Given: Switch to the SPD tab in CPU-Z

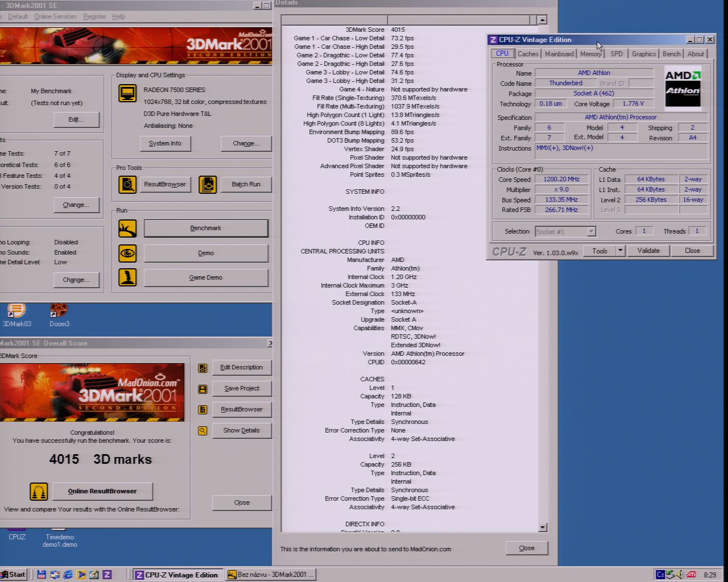Looking at the screenshot, I should tap(617, 54).
